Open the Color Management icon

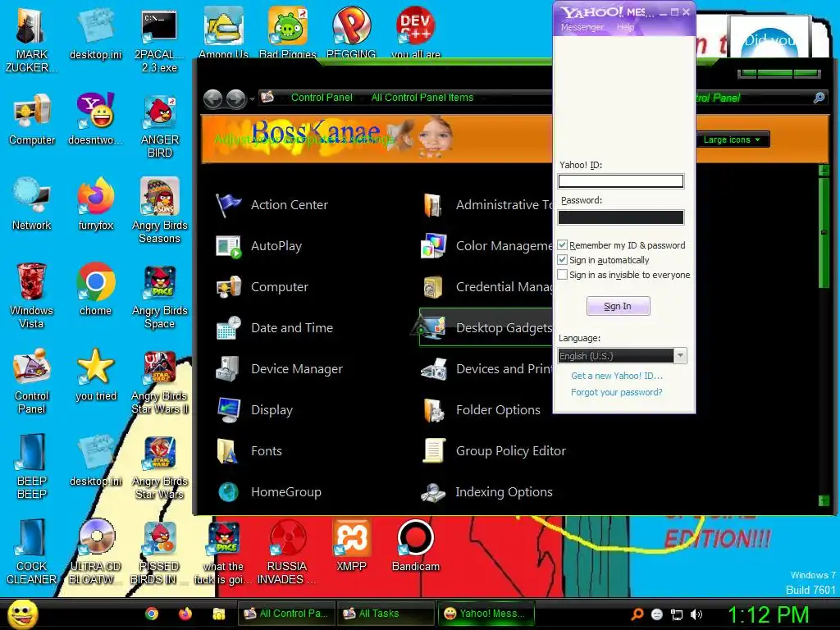coord(433,246)
